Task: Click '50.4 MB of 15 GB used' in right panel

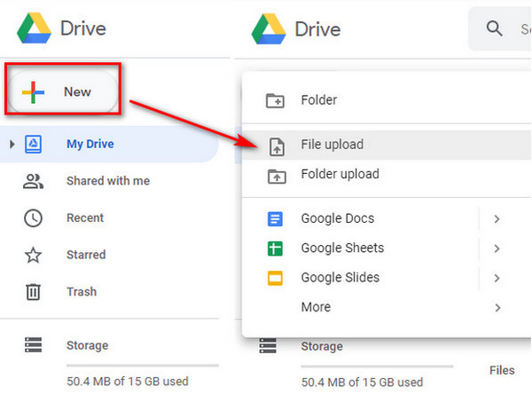Action: pyautogui.click(x=362, y=382)
